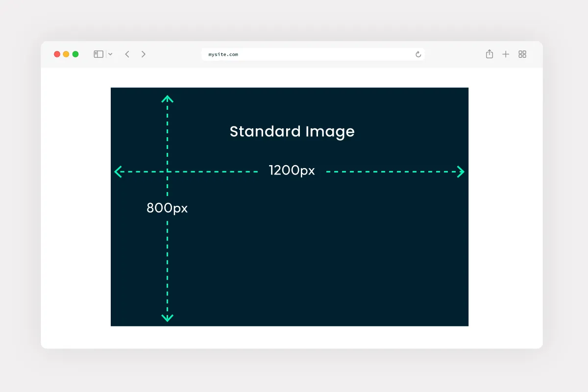The height and width of the screenshot is (392, 588).
Task: Select the 'Standard Image' heading text
Action: coord(292,132)
